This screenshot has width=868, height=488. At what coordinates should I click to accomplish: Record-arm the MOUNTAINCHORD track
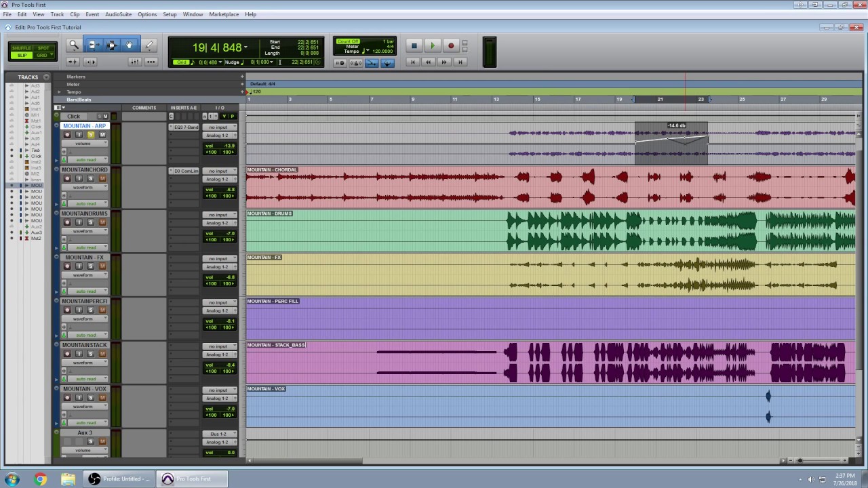tap(67, 178)
